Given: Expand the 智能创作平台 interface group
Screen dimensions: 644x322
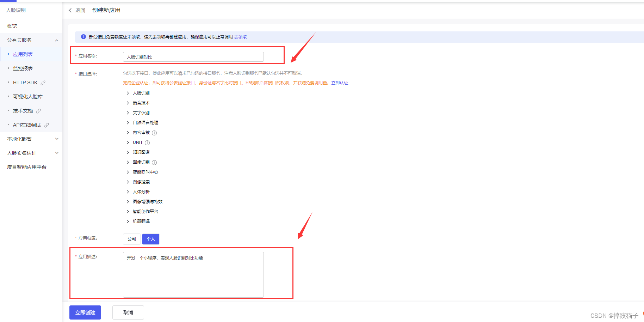Looking at the screenshot, I should click(x=128, y=212).
